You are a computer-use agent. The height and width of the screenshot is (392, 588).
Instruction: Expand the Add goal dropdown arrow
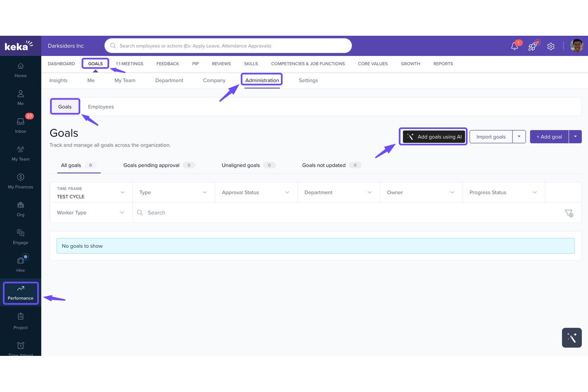[x=575, y=137]
